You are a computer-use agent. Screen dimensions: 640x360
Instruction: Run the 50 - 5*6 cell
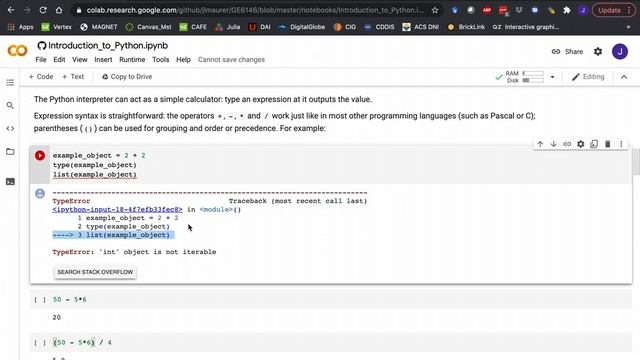40,300
